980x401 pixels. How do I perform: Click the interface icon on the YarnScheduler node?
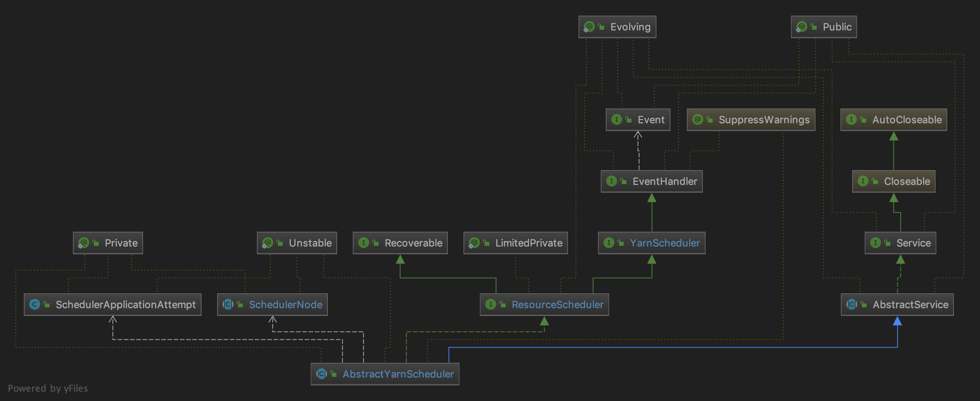coord(610,243)
